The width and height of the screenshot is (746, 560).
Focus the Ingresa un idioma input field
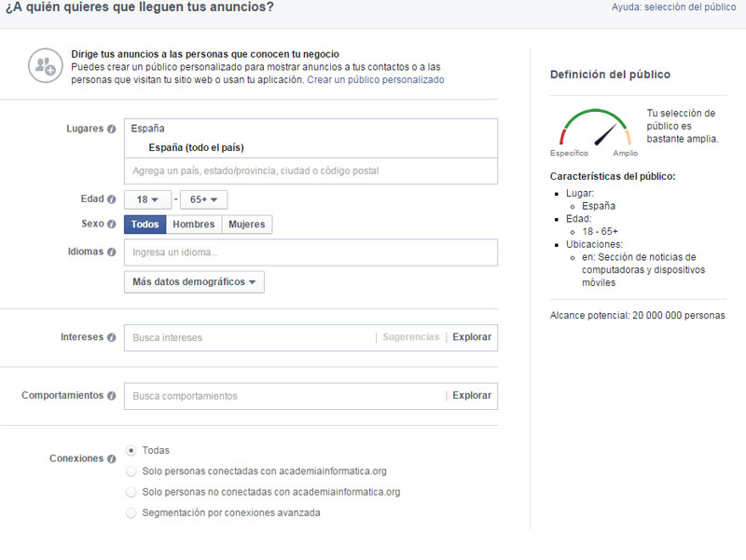pyautogui.click(x=311, y=253)
